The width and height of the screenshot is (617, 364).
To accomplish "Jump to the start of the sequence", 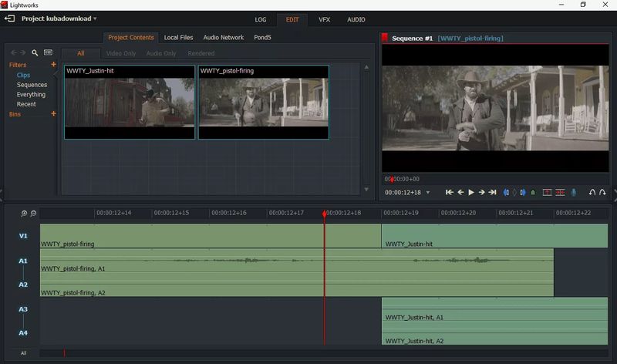I will tap(450, 192).
